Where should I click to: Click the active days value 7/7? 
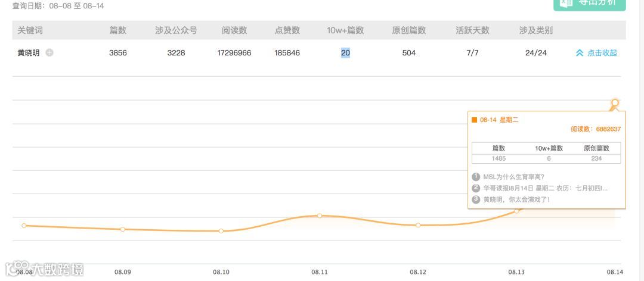pos(473,53)
